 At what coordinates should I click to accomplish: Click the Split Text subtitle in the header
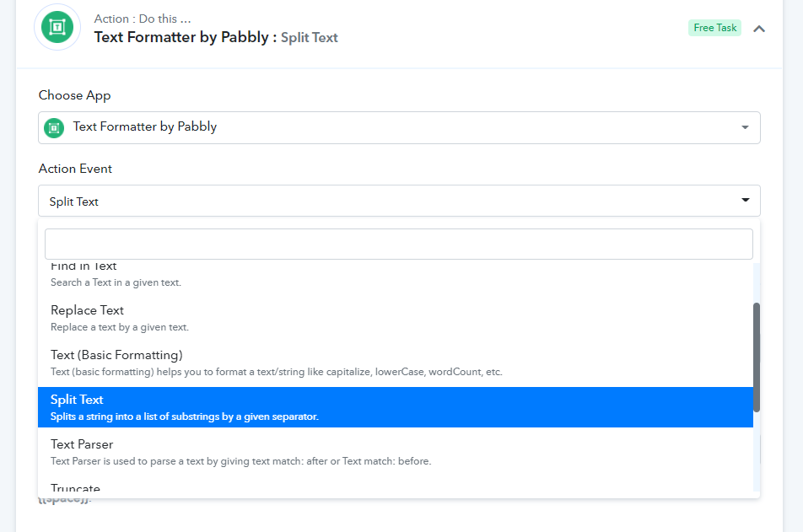[x=310, y=38]
